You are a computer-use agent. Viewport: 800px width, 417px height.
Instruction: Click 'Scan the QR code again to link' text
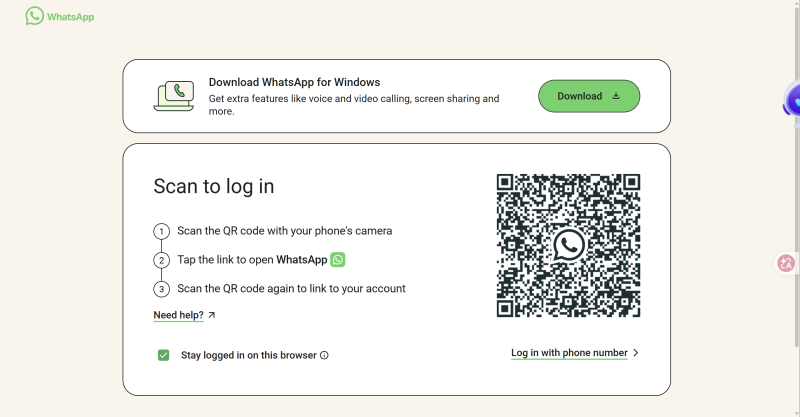291,288
